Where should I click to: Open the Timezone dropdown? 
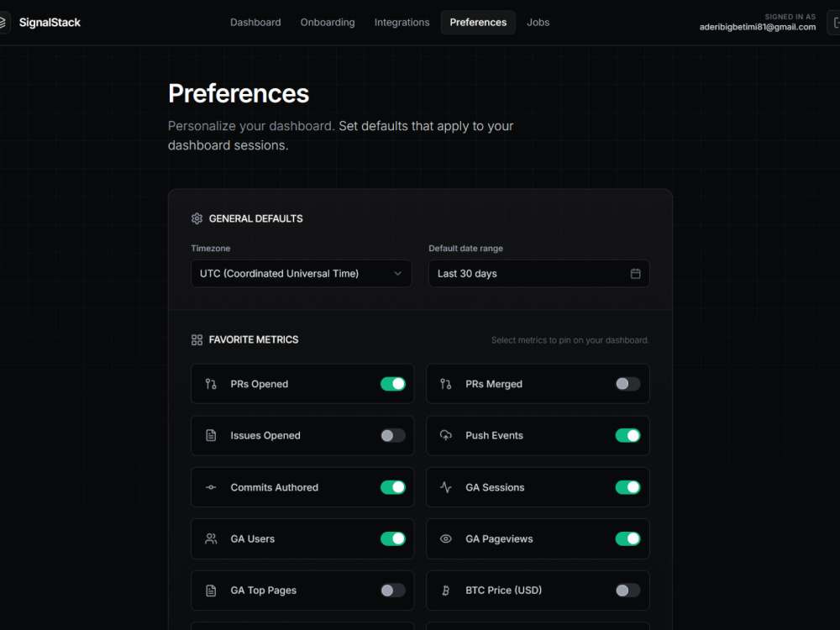point(301,274)
